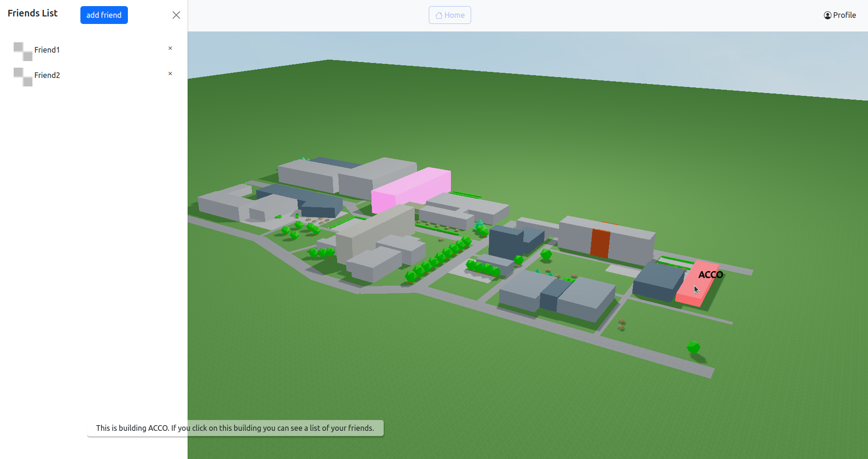Open the Profile link
The image size is (868, 459).
pyautogui.click(x=840, y=15)
